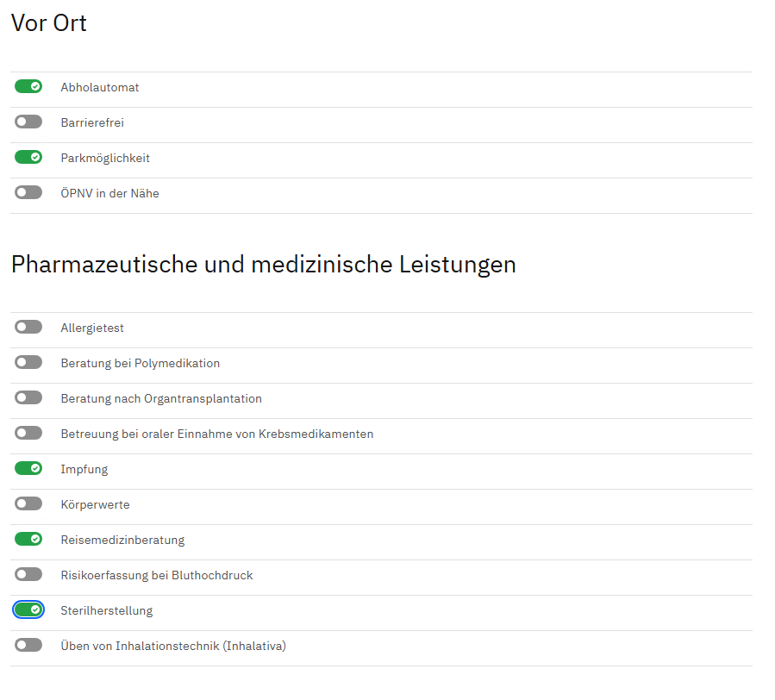
Task: Enable the Barrierefrei switch
Action: click(x=28, y=122)
